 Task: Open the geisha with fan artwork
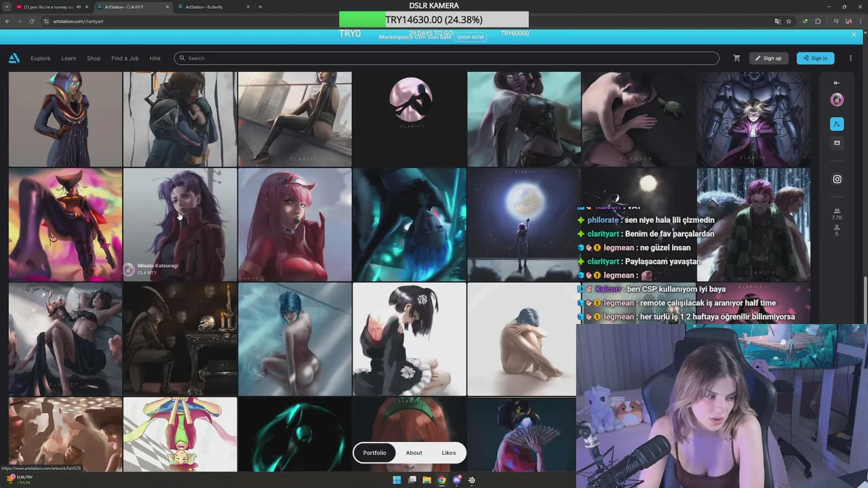[521, 434]
